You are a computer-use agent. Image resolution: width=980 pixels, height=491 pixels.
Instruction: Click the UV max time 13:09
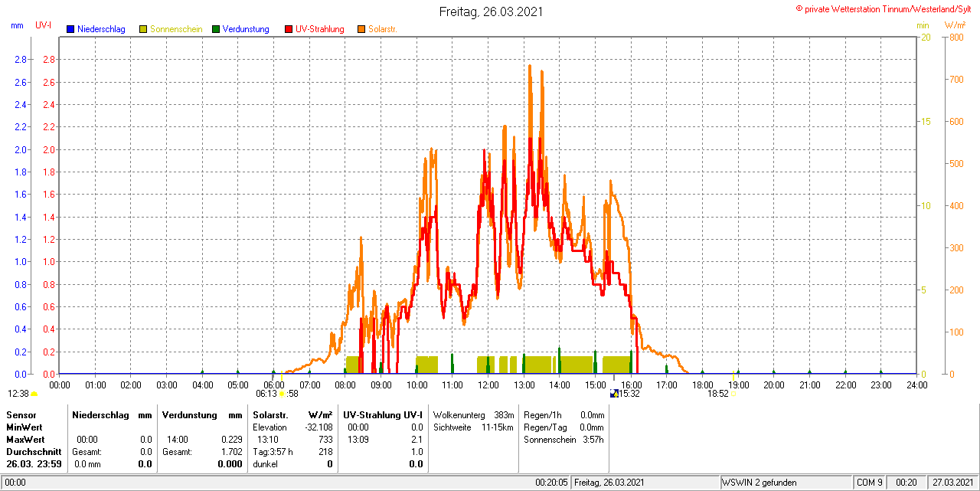(x=358, y=440)
